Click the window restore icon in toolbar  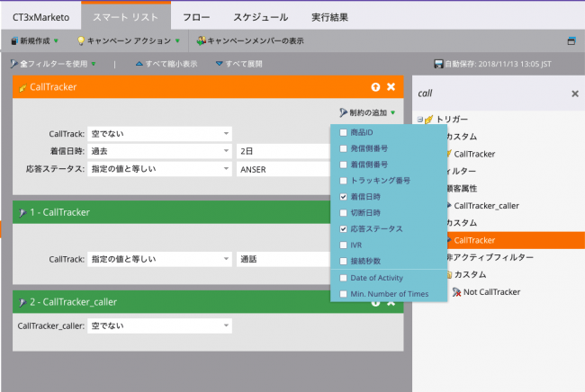coord(571,40)
